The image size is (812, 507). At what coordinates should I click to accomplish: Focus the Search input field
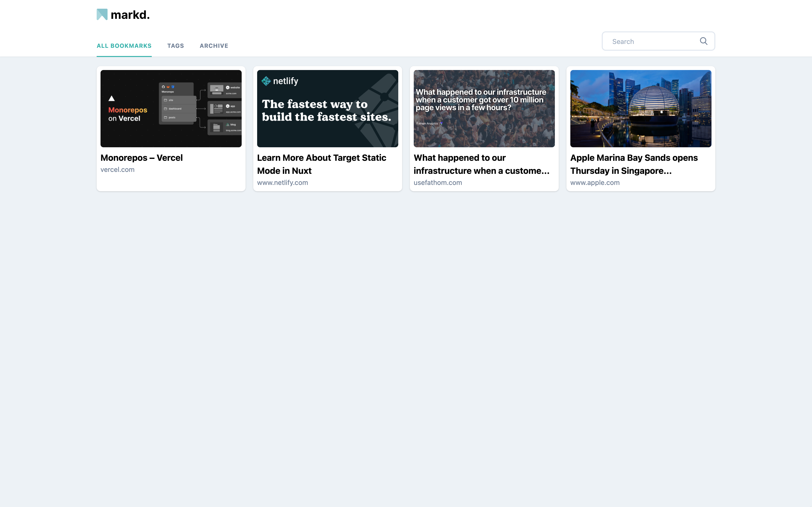point(651,42)
